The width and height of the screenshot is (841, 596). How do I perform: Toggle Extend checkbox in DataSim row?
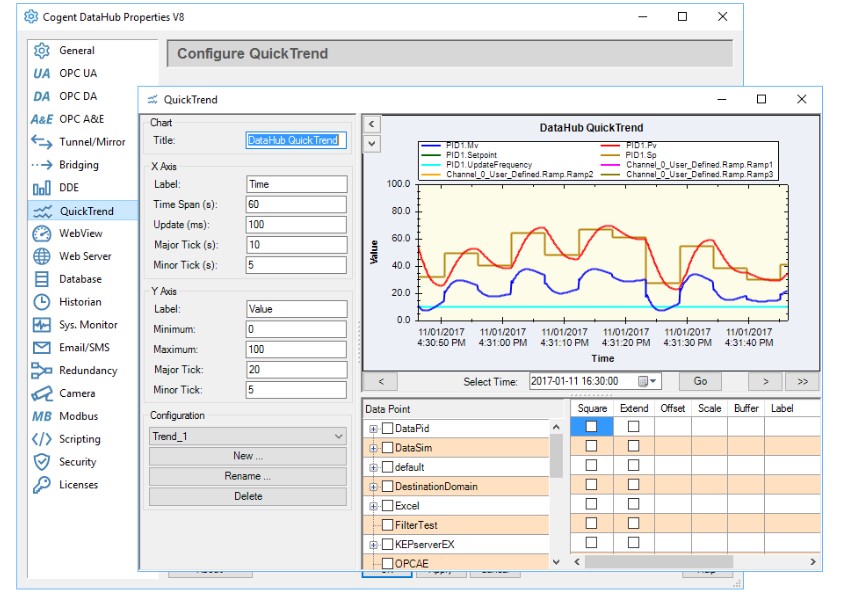[x=633, y=446]
